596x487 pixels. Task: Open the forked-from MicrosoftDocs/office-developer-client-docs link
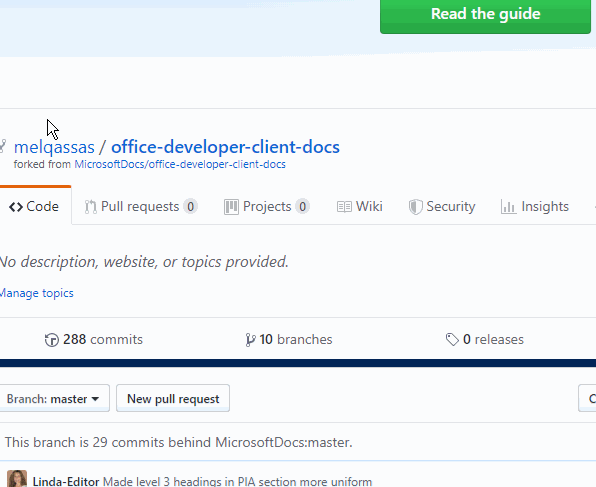(x=180, y=164)
